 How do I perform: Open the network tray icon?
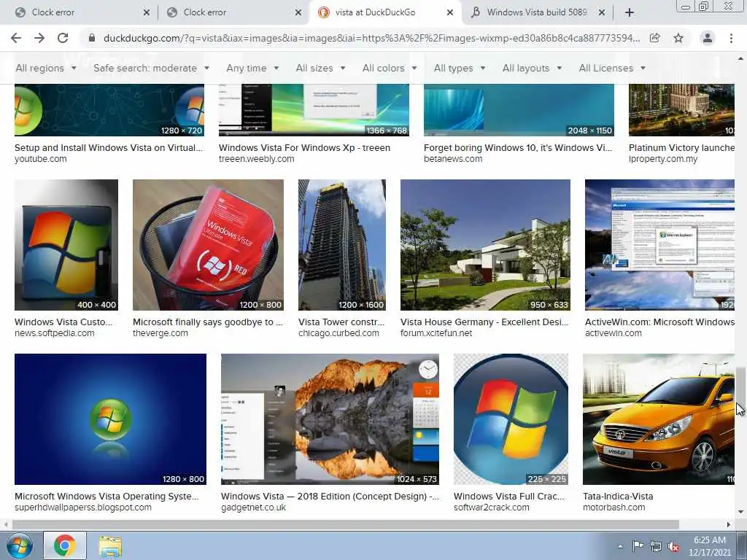click(x=656, y=547)
